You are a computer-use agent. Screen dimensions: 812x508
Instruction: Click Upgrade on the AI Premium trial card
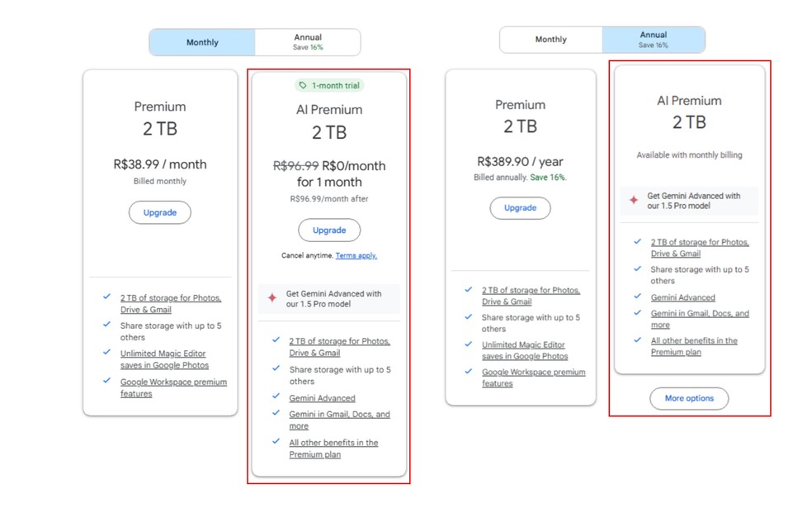[x=329, y=230]
